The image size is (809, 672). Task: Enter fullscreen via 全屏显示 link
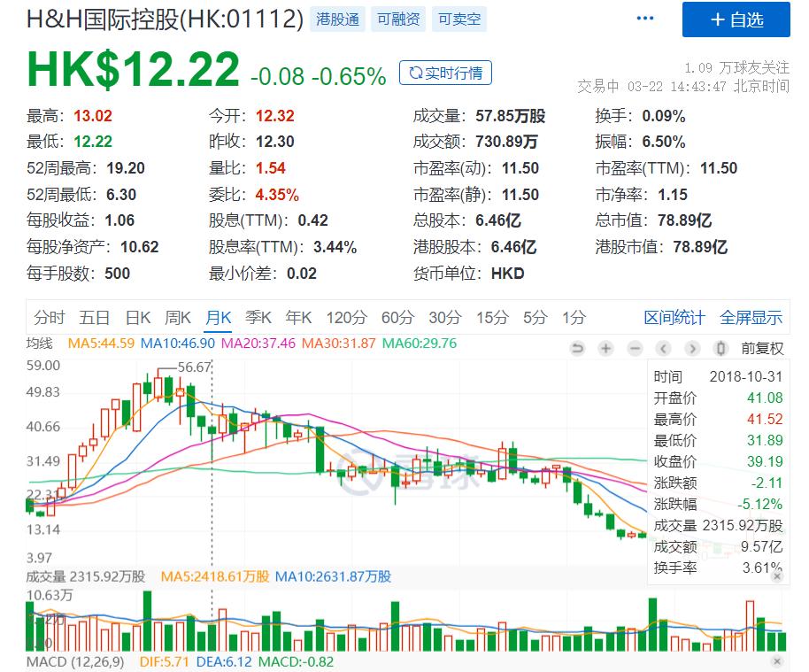coord(754,316)
